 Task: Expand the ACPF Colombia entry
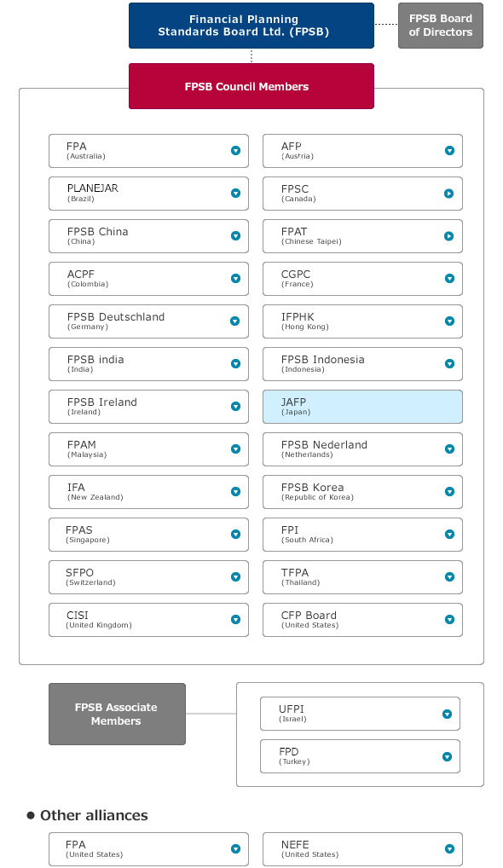[148, 279]
